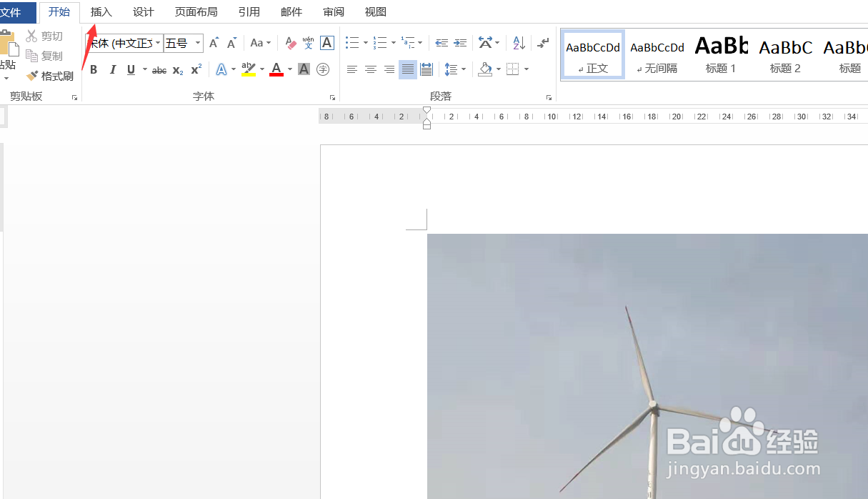Click the phonetic guide wén icon
Screen dimensions: 868x499
click(308, 44)
